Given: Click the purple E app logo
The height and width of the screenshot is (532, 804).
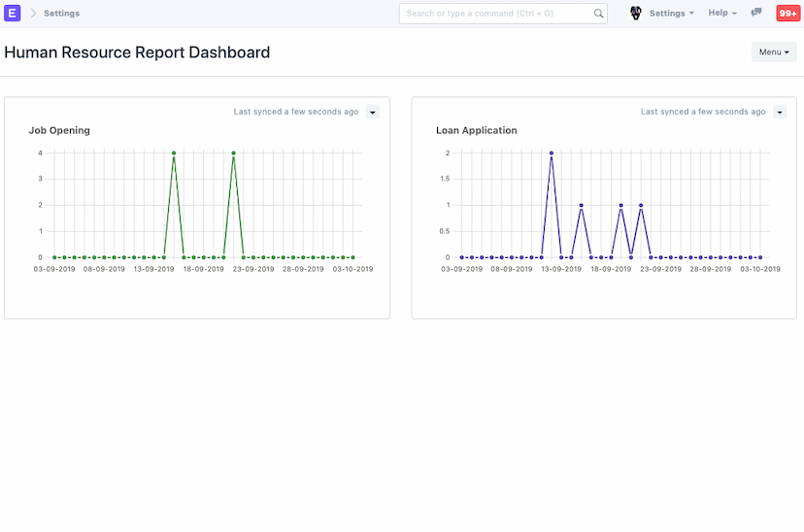Looking at the screenshot, I should [x=13, y=14].
